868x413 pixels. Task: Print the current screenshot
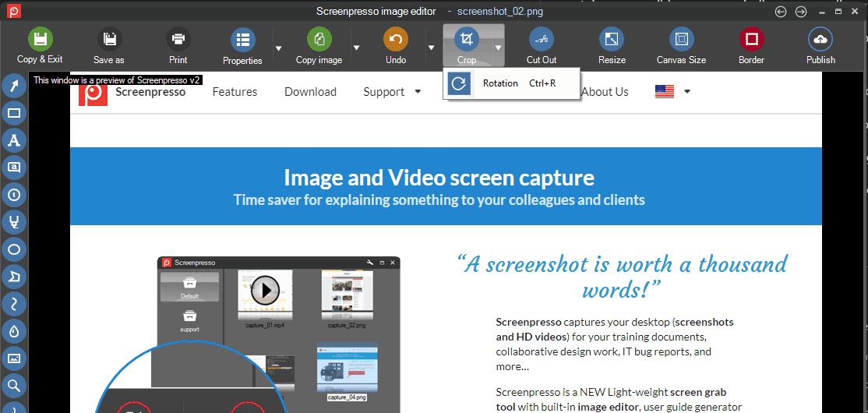(x=178, y=46)
